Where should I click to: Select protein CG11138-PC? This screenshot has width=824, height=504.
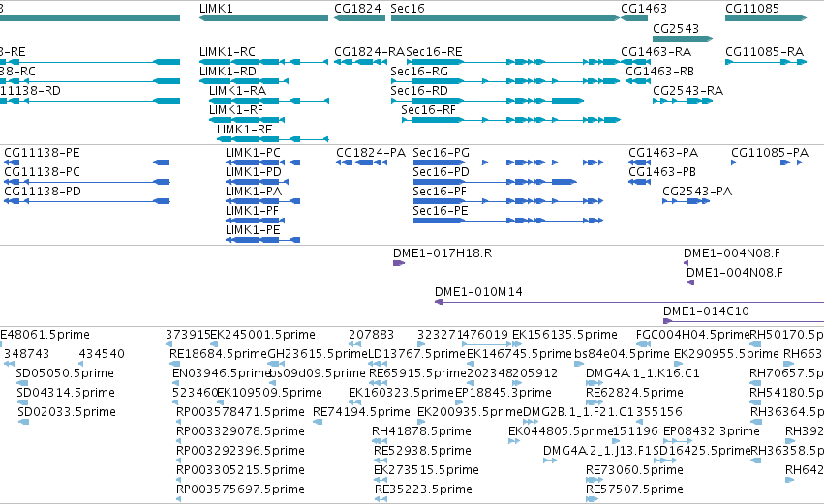pos(87,182)
